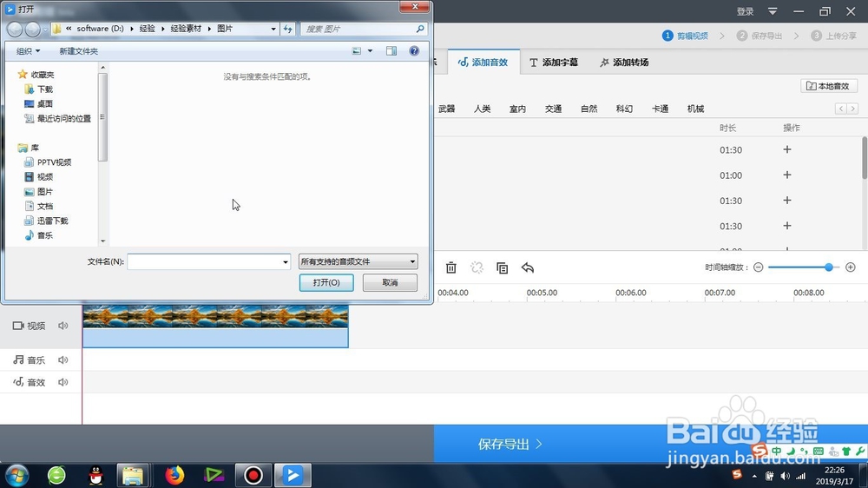The height and width of the screenshot is (488, 868).
Task: Zoom out the timeline with the minus icon
Action: tap(759, 267)
